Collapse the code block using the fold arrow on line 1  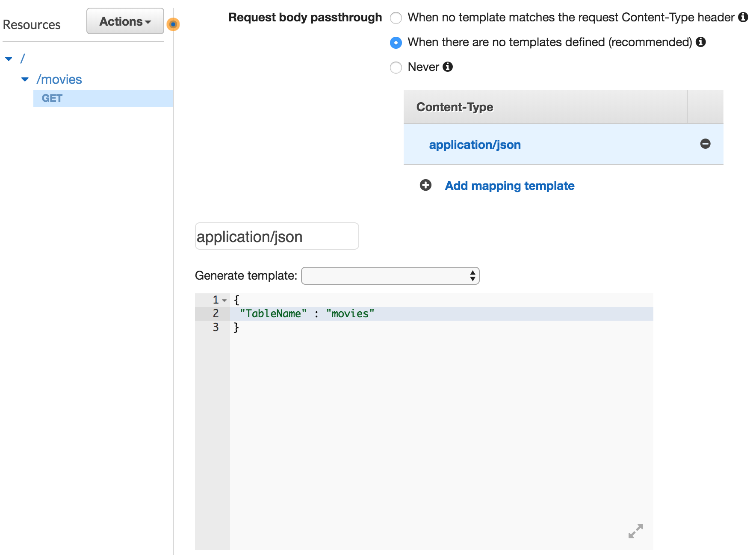coord(224,300)
